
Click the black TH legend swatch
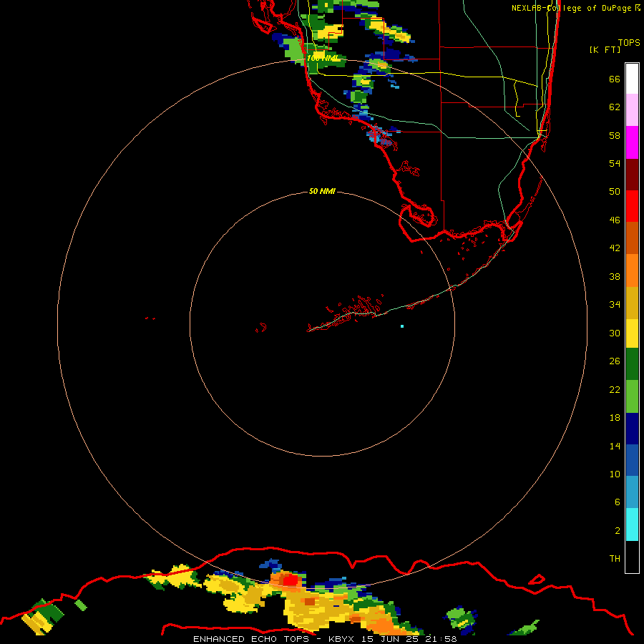click(x=632, y=557)
